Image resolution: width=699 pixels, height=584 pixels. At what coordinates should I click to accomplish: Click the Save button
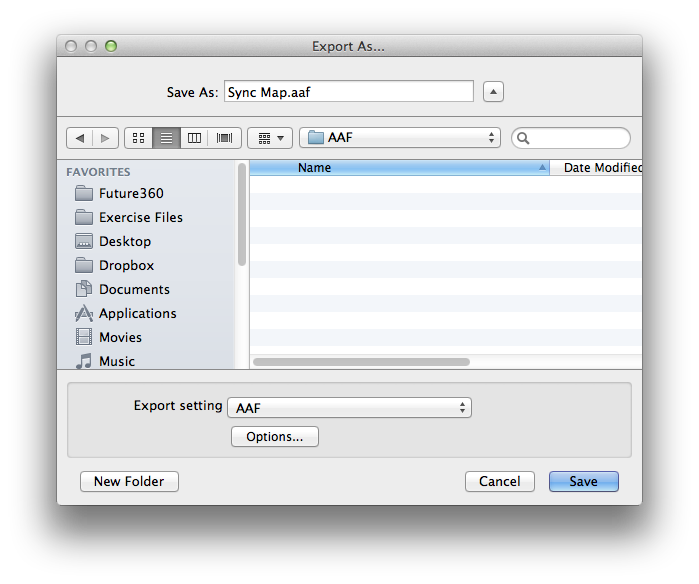pyautogui.click(x=584, y=481)
